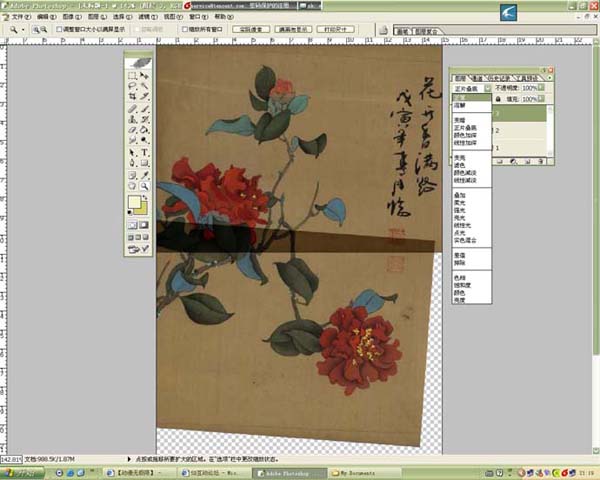Select the Zoom tool in toolbox

144,186
